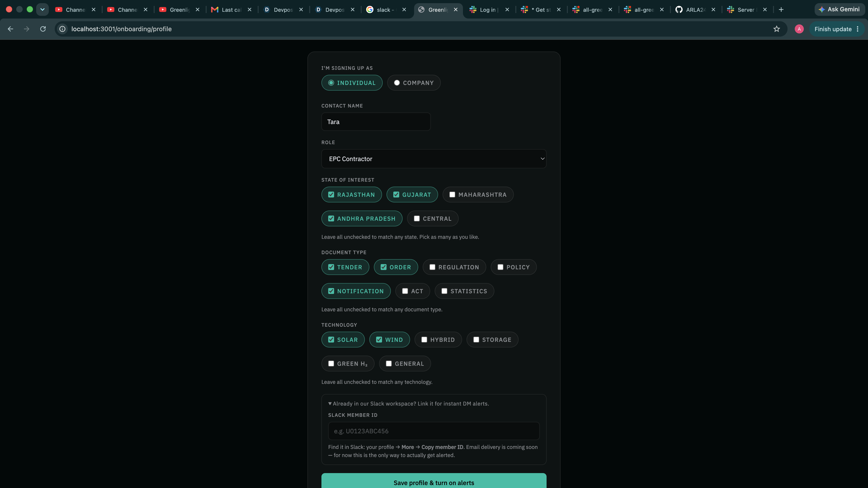This screenshot has width=868, height=488.
Task: Click the "Copy member ID" help text
Action: (x=442, y=447)
